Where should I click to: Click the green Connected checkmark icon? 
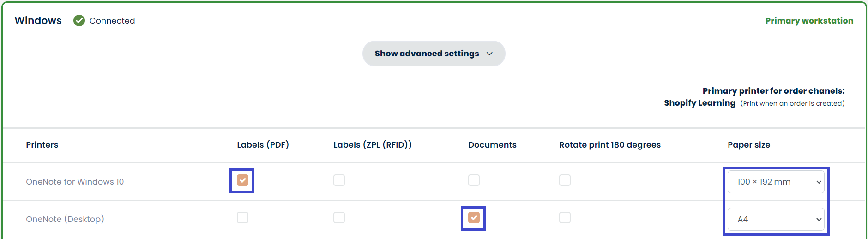click(79, 21)
